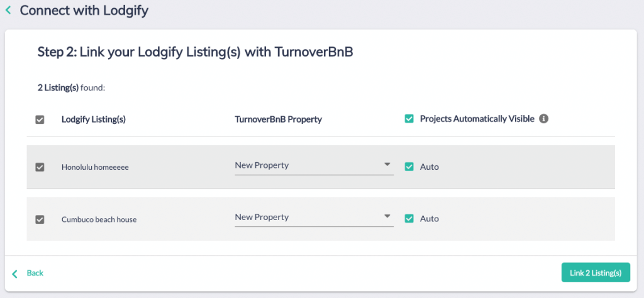Click the Projects Automatically Visible label text
The width and height of the screenshot is (644, 298).
point(477,119)
